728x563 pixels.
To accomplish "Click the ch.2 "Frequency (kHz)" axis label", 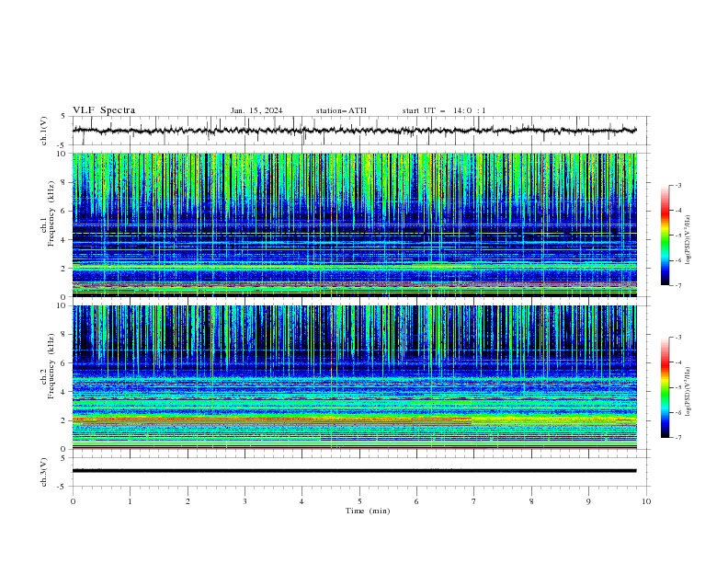I will point(51,366).
